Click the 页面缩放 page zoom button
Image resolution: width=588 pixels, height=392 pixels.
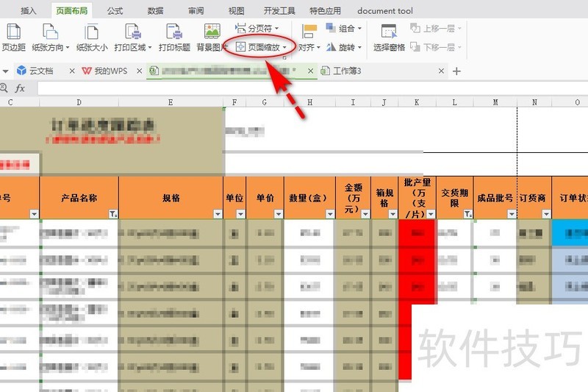click(261, 47)
